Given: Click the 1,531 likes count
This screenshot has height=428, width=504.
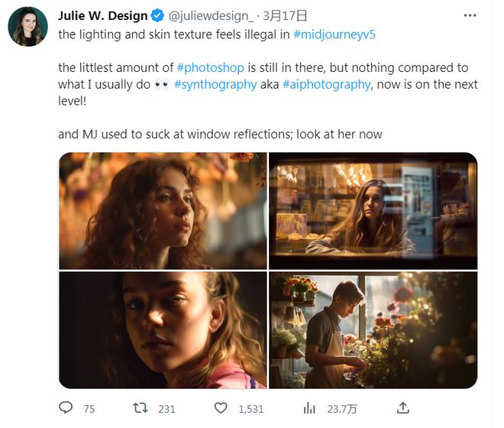Looking at the screenshot, I should (251, 409).
